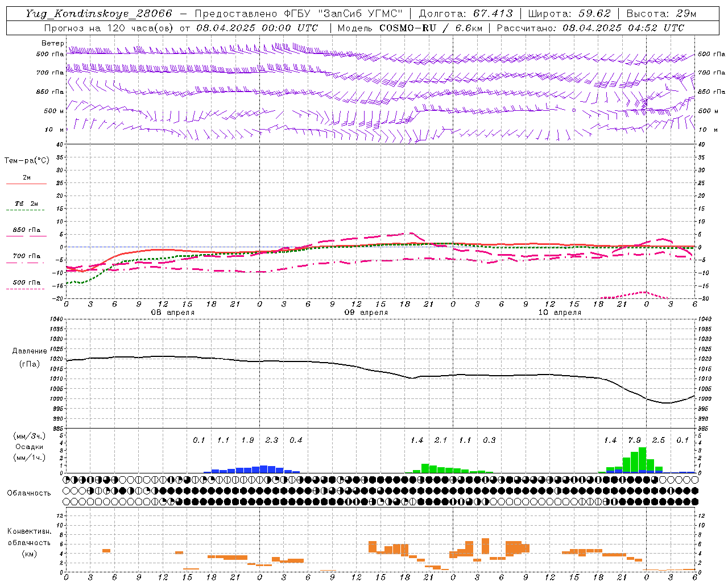Select the Td 2м legend label

tap(27, 203)
